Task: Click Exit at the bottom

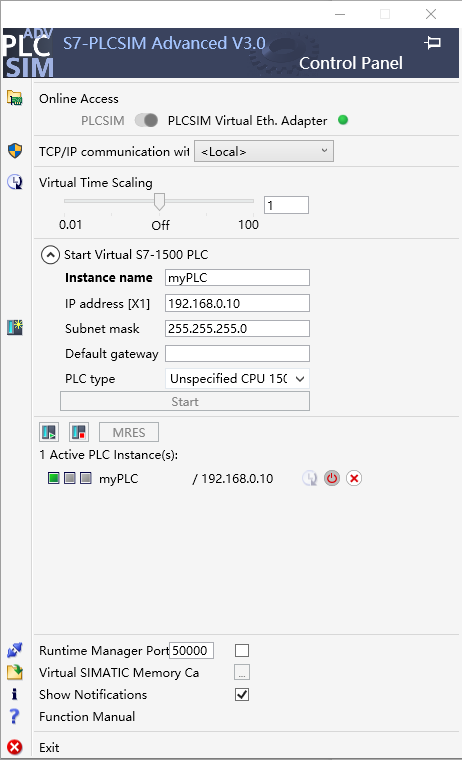Action: coord(49,747)
